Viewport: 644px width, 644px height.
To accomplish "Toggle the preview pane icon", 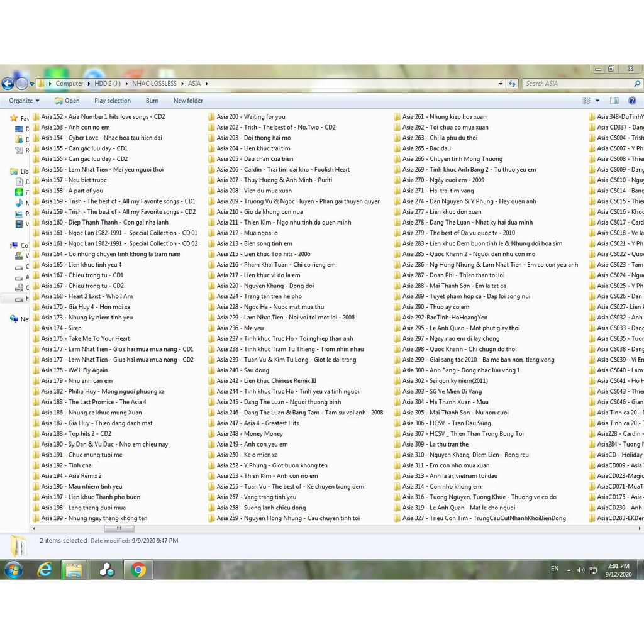I will (x=614, y=101).
